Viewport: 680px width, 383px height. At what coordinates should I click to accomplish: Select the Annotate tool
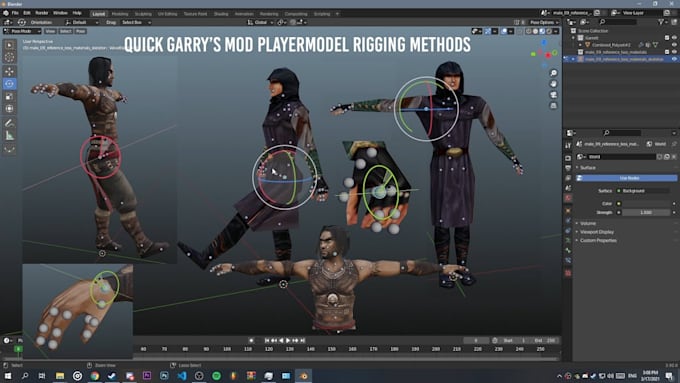click(10, 123)
